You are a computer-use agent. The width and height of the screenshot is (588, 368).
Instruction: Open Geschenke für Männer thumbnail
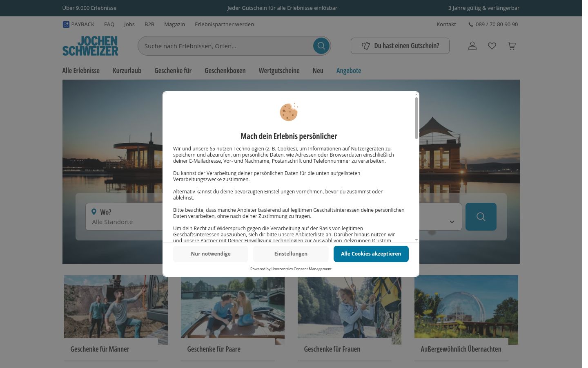(x=116, y=310)
